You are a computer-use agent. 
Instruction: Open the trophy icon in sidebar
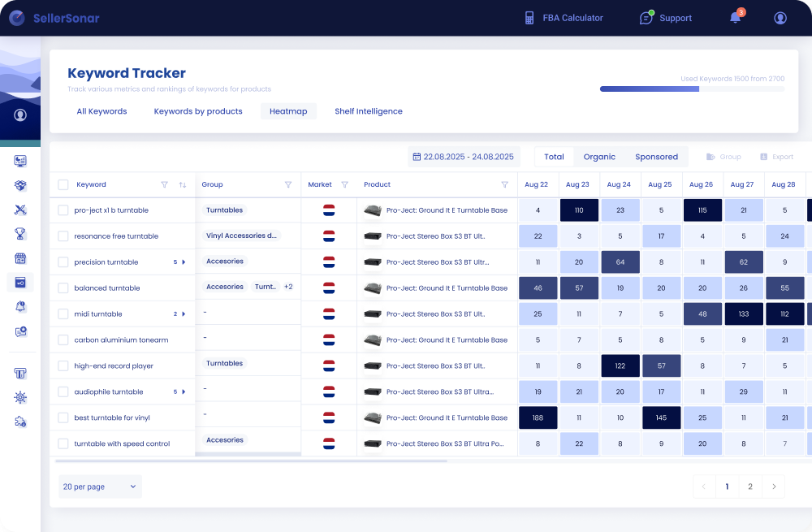pyautogui.click(x=20, y=234)
